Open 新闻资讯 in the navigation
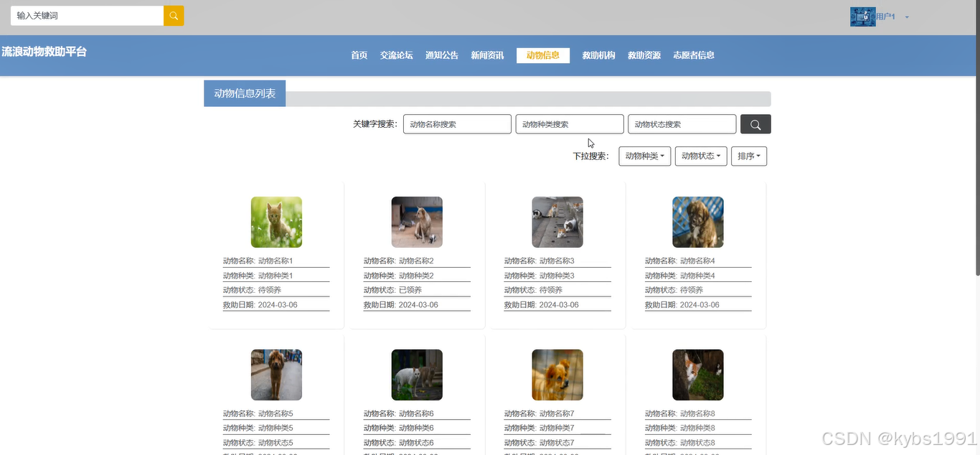Viewport: 980px width, 455px height. [487, 55]
